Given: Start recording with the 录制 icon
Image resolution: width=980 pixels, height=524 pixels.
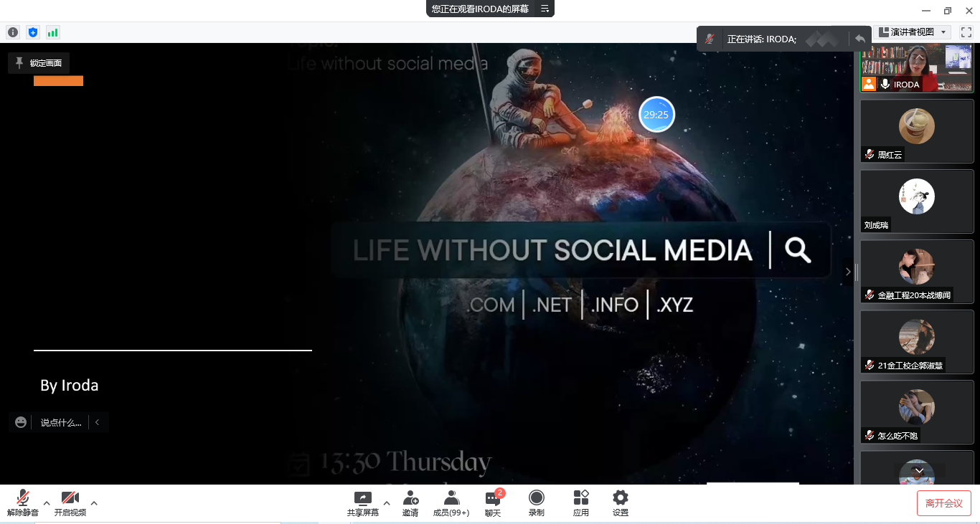Looking at the screenshot, I should (536, 502).
